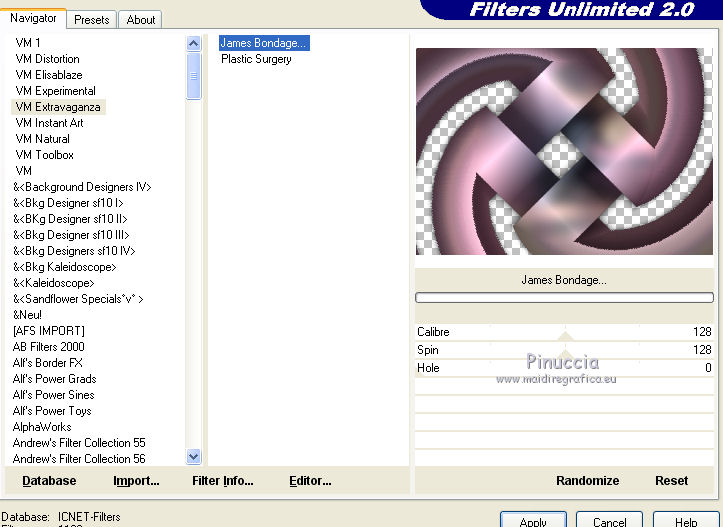
Task: Select the VM Experimental category
Action: click(55, 91)
